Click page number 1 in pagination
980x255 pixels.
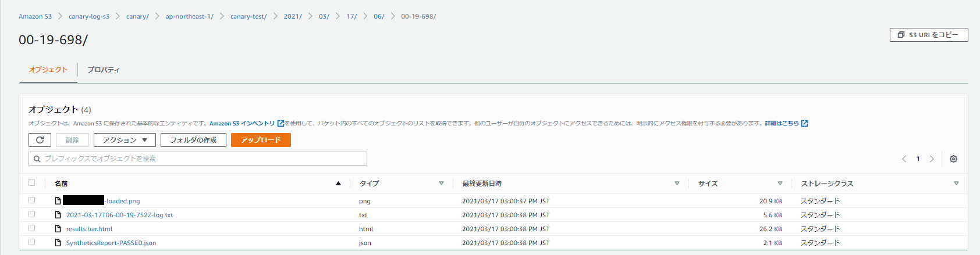tap(918, 159)
